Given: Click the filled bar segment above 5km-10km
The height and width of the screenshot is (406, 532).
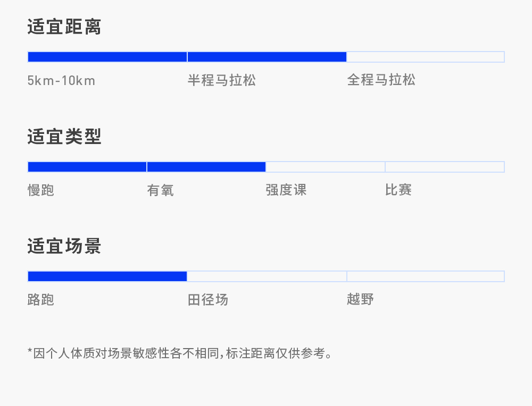Looking at the screenshot, I should click(x=107, y=57).
